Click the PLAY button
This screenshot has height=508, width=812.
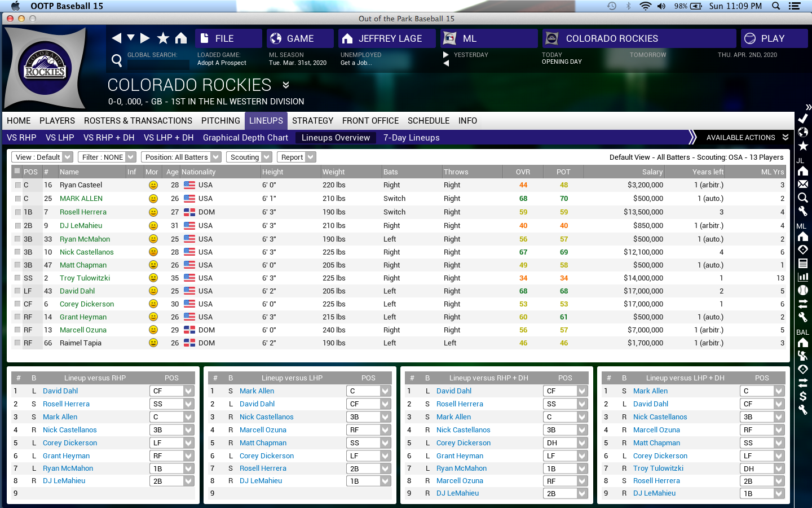tap(774, 38)
